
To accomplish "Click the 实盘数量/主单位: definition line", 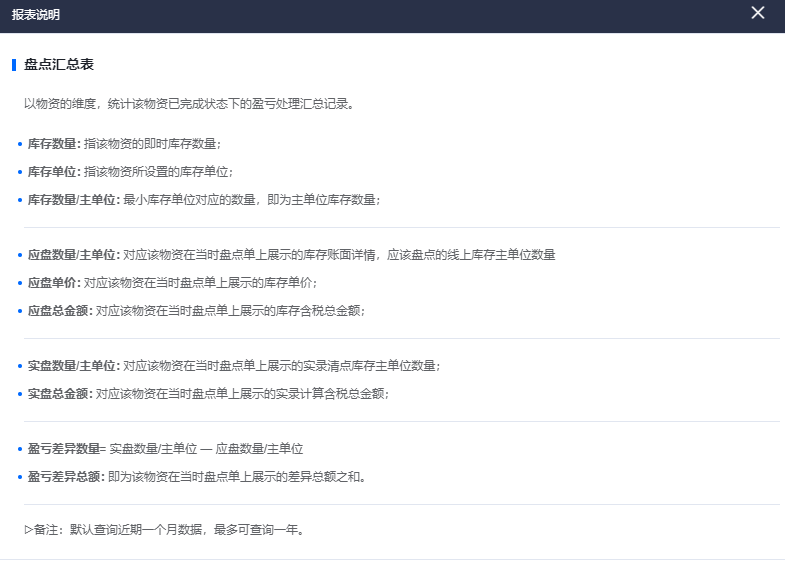I will pyautogui.click(x=234, y=366).
